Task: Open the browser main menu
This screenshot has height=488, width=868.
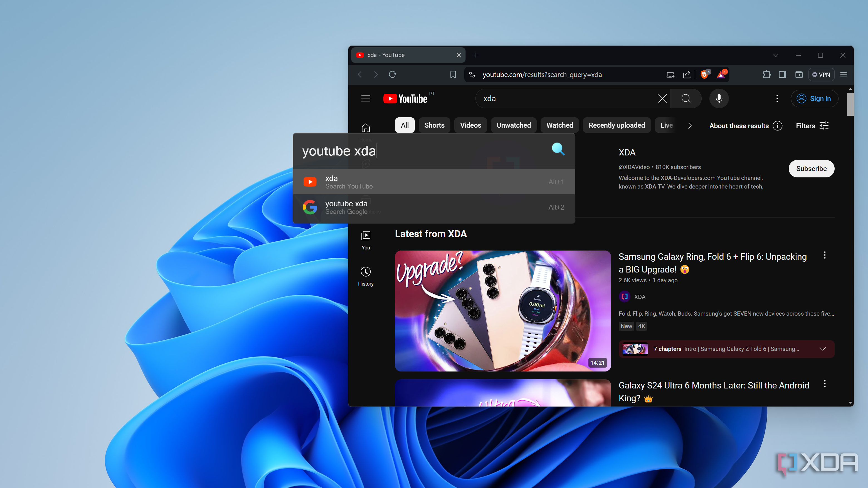Action: pyautogui.click(x=844, y=75)
